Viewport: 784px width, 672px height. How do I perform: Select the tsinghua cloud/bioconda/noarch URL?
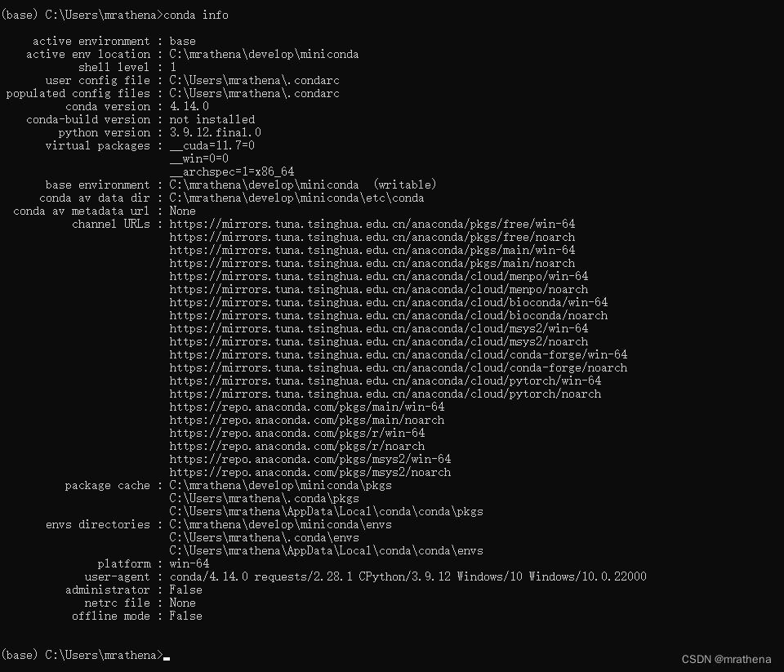coord(388,315)
